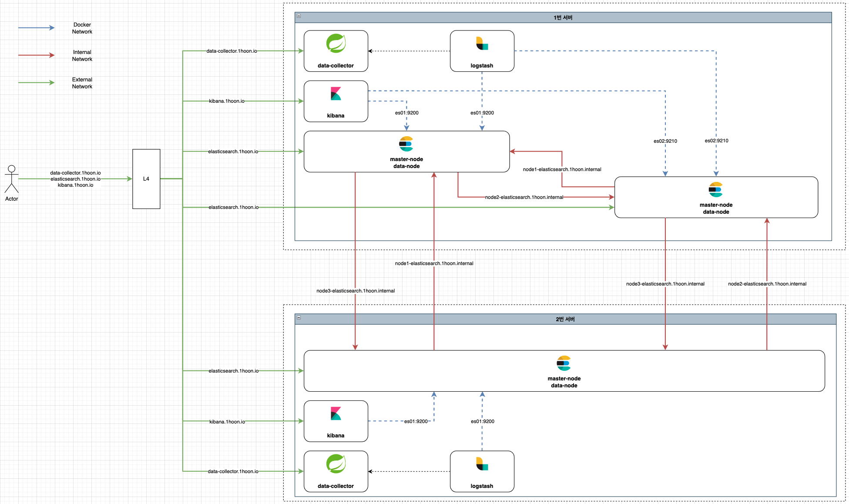Screen dimensions: 849x504
Task: Click Elasticsearch icon in server 2 master-node
Action: click(564, 363)
